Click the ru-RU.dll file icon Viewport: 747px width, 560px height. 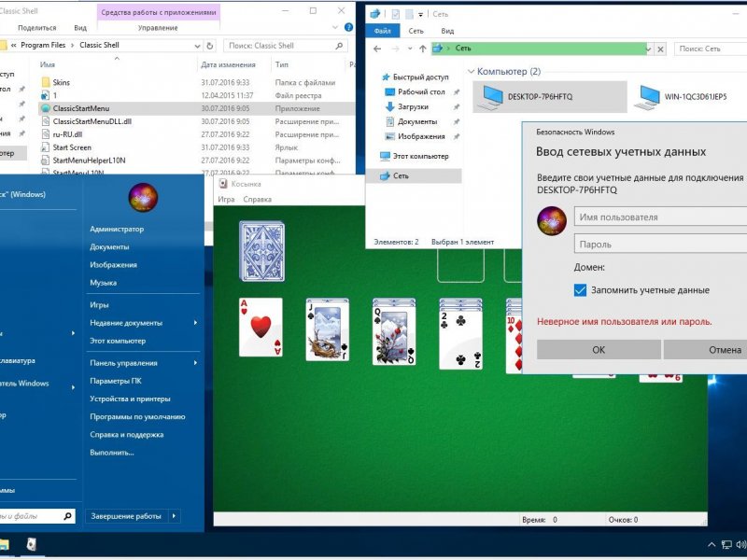coord(46,134)
